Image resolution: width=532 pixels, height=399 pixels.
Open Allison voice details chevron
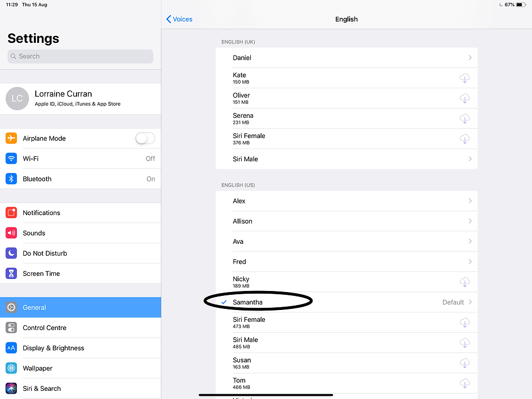pos(470,221)
